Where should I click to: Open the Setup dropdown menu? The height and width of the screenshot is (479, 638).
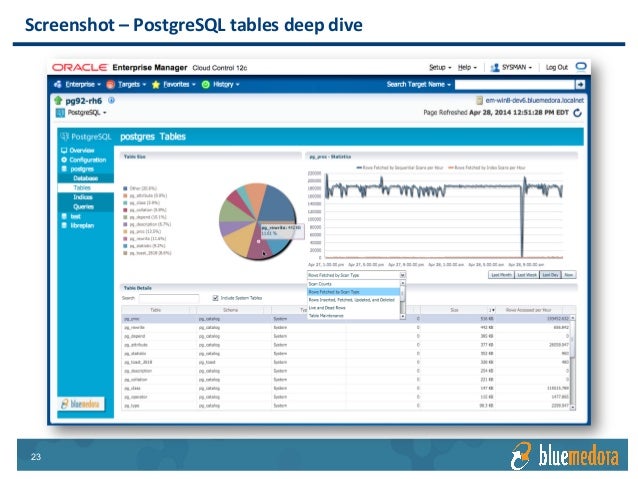(x=440, y=68)
